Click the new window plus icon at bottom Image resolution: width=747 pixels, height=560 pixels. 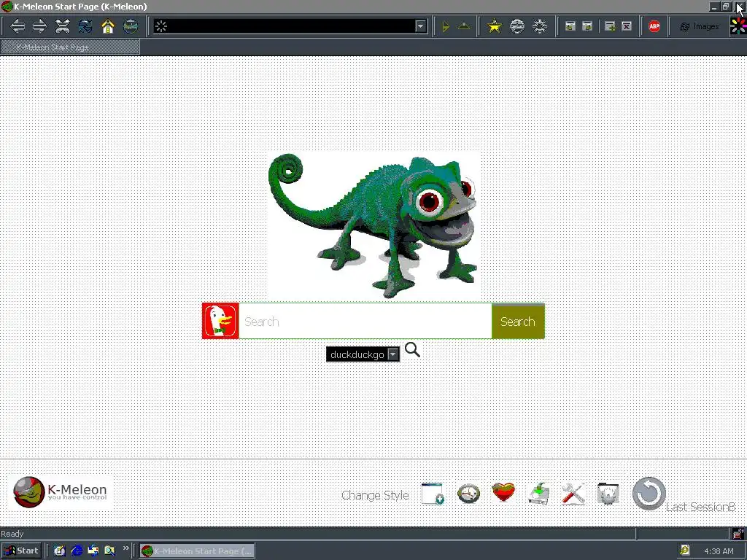point(433,494)
